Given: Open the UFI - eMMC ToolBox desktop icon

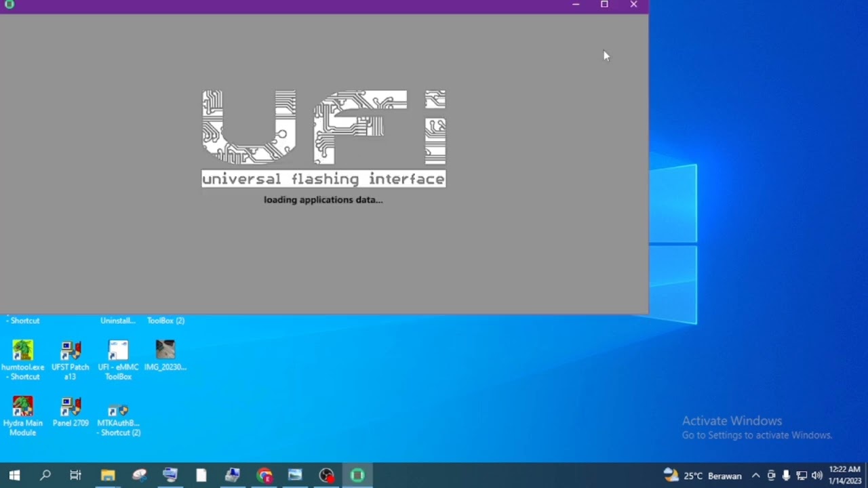Looking at the screenshot, I should click(118, 361).
